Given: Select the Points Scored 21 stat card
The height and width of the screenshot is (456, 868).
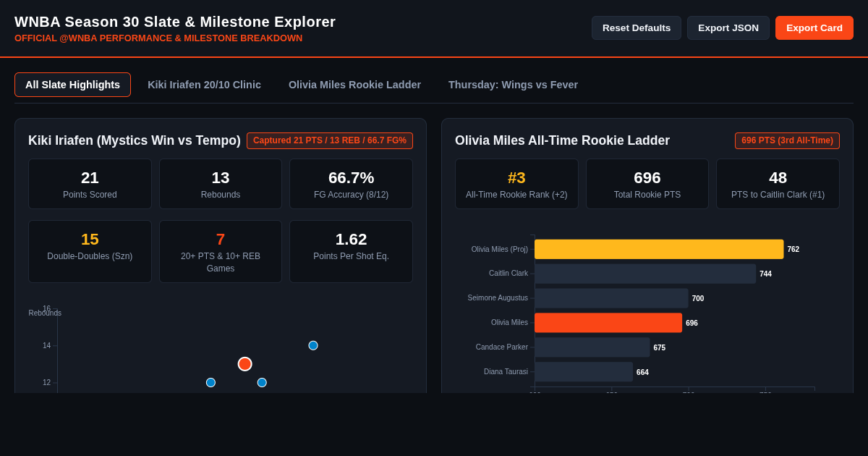Looking at the screenshot, I should [x=90, y=184].
